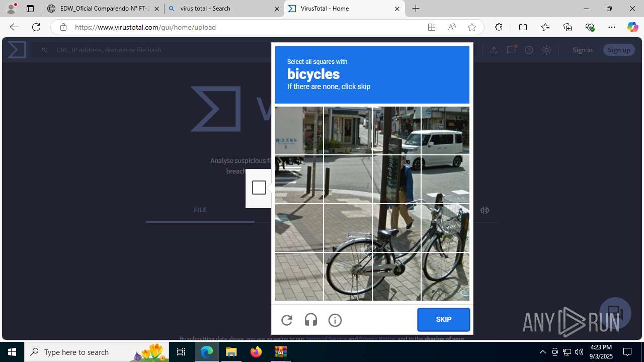This screenshot has height=362, width=644.
Task: Open the volume control in tray
Action: (x=579, y=352)
